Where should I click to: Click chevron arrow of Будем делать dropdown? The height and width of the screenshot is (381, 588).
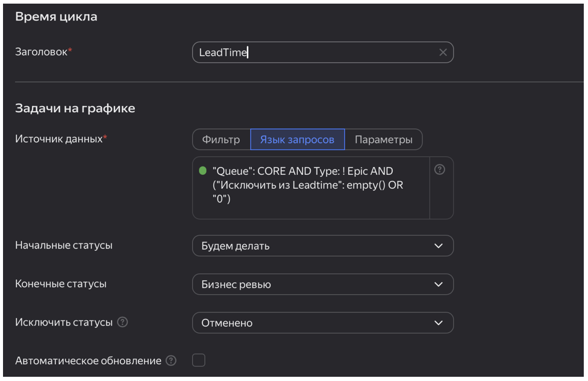(x=439, y=246)
